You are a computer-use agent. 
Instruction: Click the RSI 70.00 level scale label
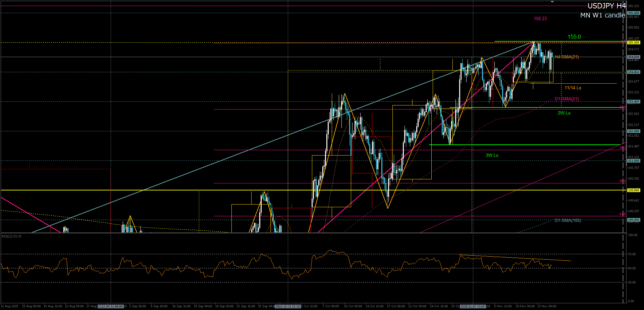(x=632, y=254)
